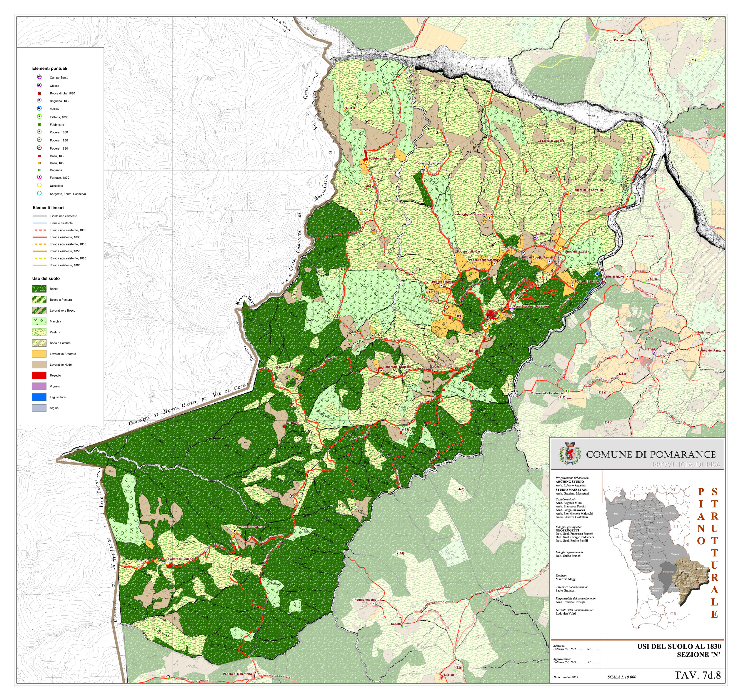Click the yellow Uccelliera circle symbol
This screenshot has width=742, height=700.
39,186
